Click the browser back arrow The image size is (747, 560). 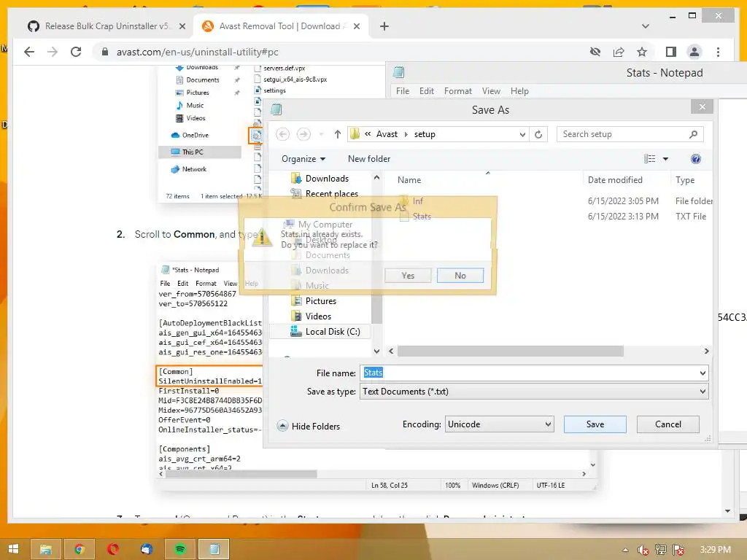point(29,52)
